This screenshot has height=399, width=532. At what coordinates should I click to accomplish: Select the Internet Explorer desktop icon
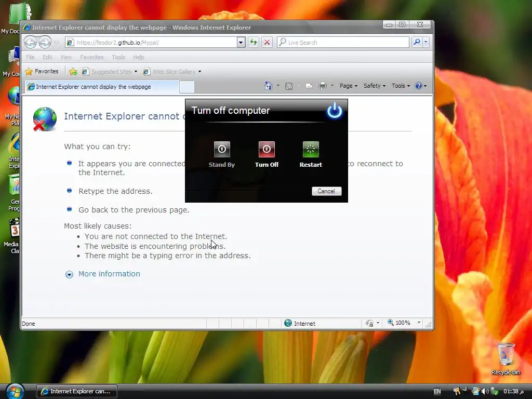click(x=14, y=150)
